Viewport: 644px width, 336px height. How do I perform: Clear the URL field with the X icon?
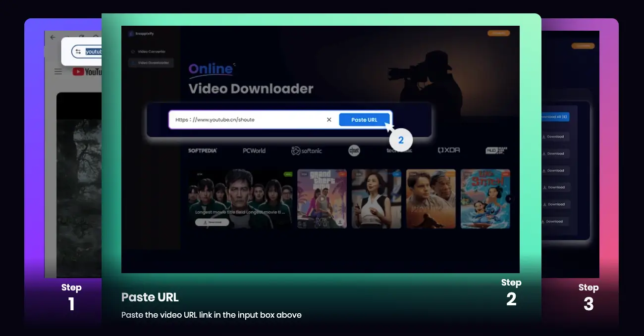(x=329, y=120)
